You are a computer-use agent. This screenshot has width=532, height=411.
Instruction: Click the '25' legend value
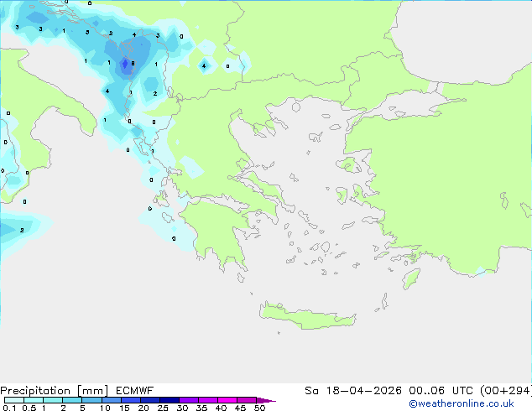coord(163,408)
